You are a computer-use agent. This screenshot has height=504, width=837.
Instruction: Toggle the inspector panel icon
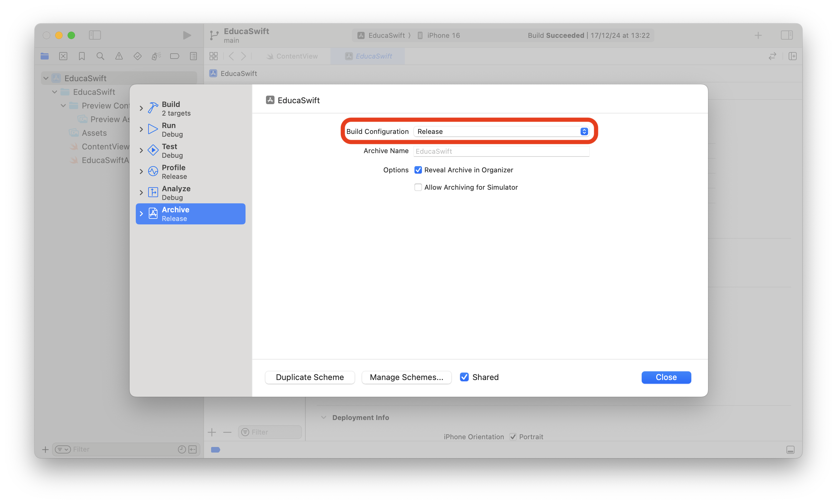pos(786,35)
